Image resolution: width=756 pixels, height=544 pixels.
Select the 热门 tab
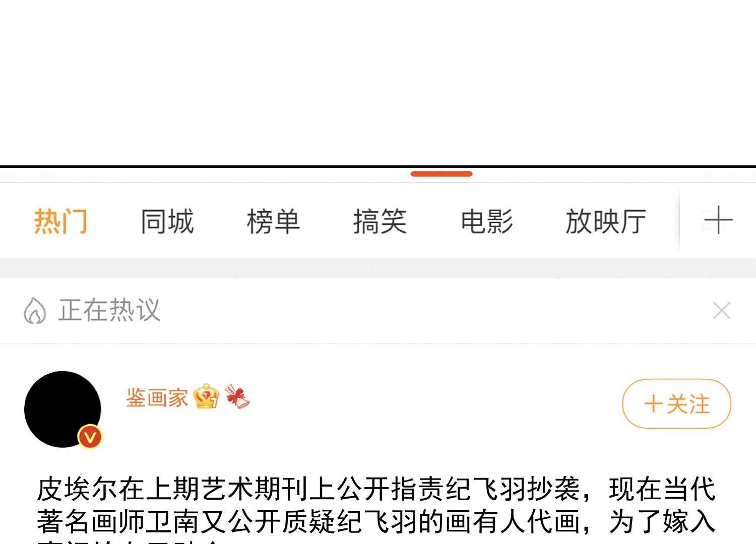point(60,222)
